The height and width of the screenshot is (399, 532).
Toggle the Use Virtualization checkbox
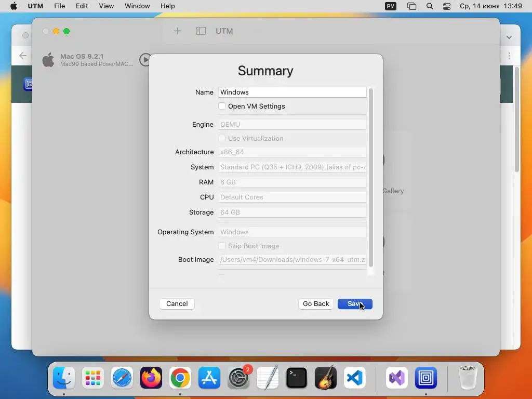(222, 138)
